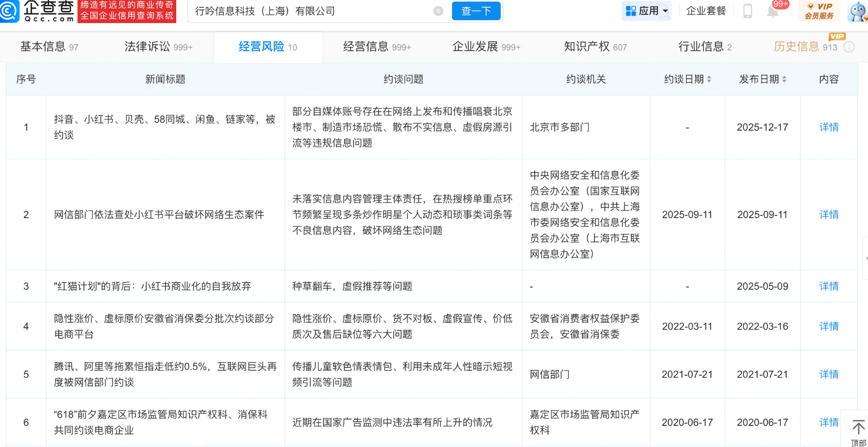The width and height of the screenshot is (868, 447).
Task: Click the robot assistant avatar
Action: tap(858, 11)
